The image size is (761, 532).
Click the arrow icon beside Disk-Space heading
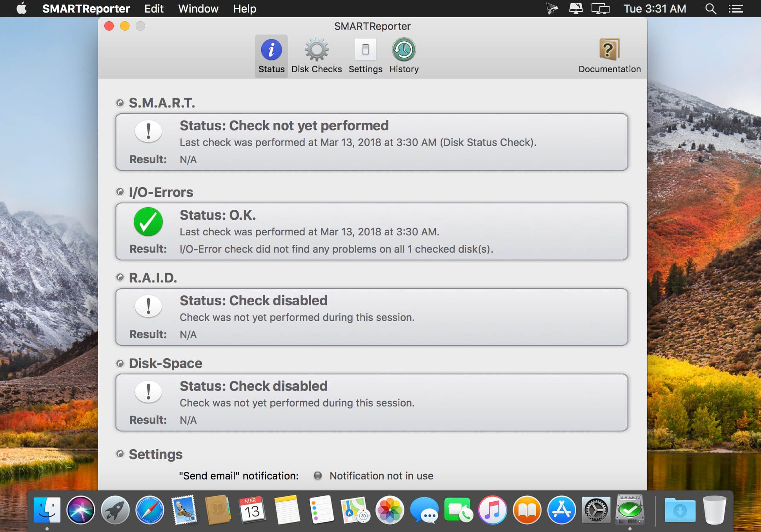coord(120,363)
